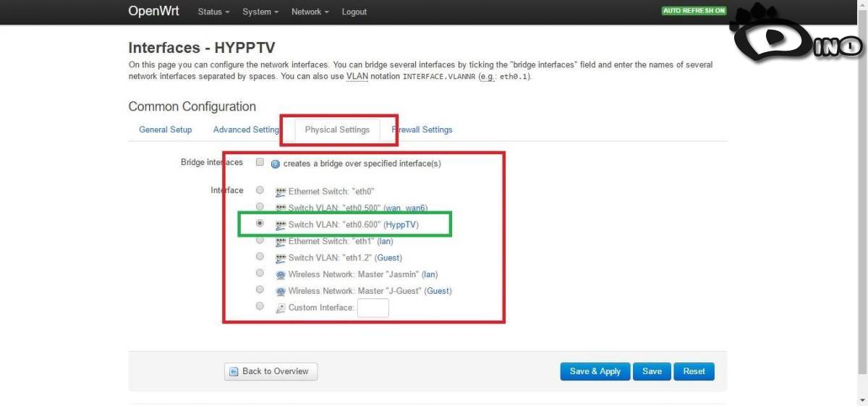Click the Custom Interface icon
The height and width of the screenshot is (406, 868).
(x=281, y=308)
